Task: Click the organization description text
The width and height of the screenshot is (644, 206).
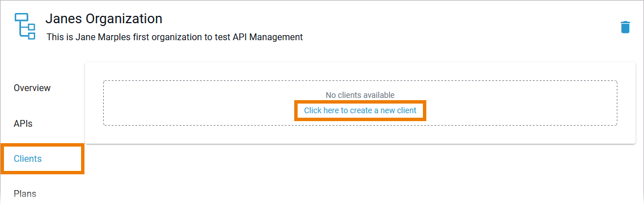Action: pos(175,37)
